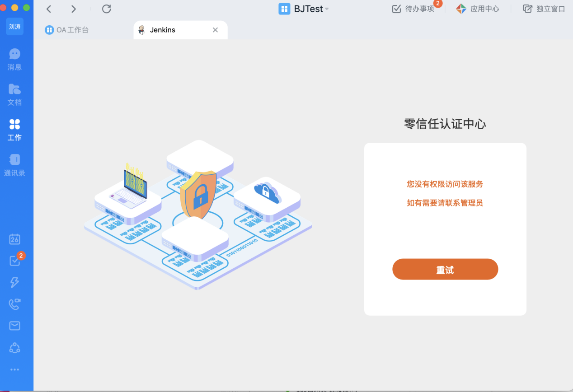The width and height of the screenshot is (573, 392).
Task: Expand the more options ellipsis in sidebar
Action: pyautogui.click(x=14, y=369)
